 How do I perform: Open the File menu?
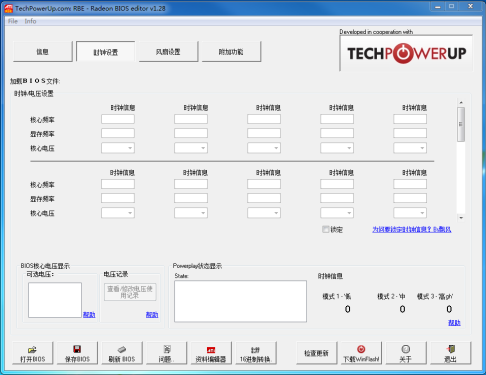pos(13,21)
